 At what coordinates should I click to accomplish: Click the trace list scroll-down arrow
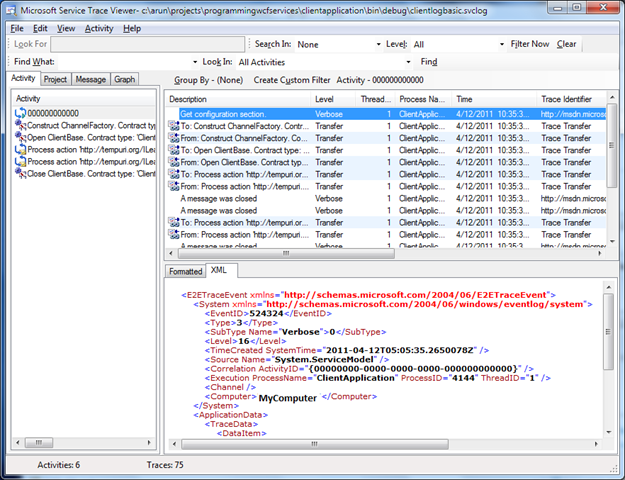pyautogui.click(x=612, y=241)
